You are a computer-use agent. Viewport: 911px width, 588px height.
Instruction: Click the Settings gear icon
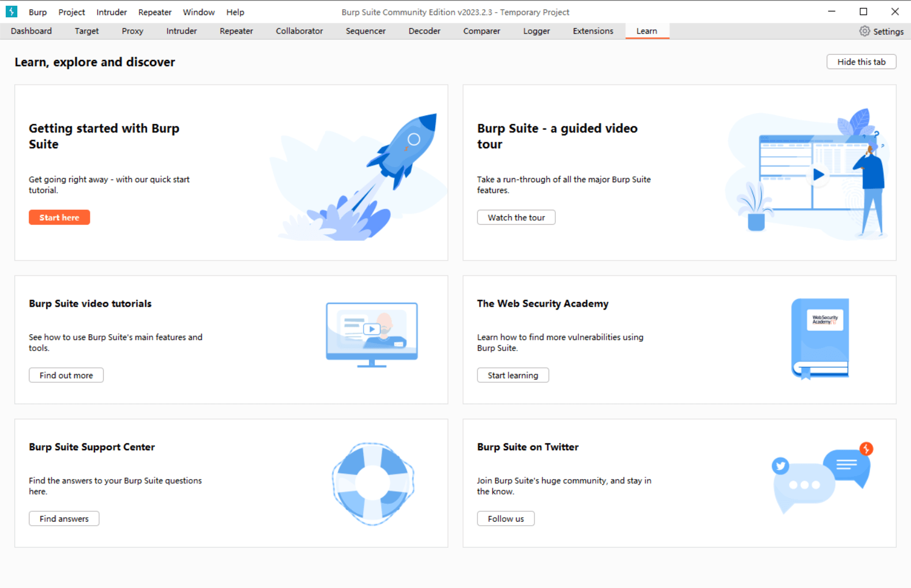(864, 31)
